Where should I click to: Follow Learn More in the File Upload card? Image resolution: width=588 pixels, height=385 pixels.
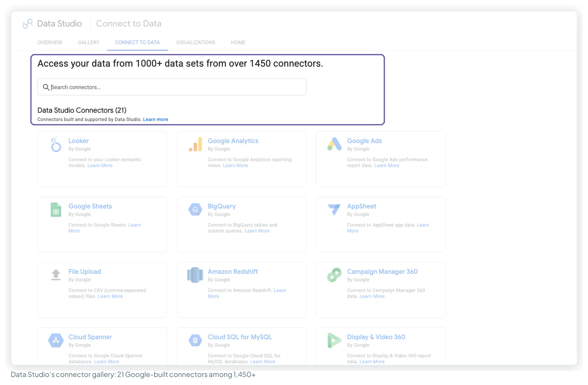(110, 296)
